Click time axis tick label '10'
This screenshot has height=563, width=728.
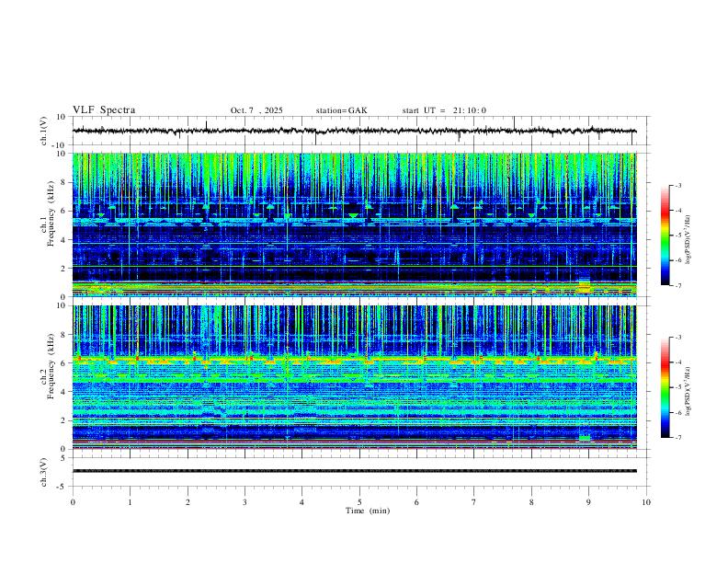point(646,502)
